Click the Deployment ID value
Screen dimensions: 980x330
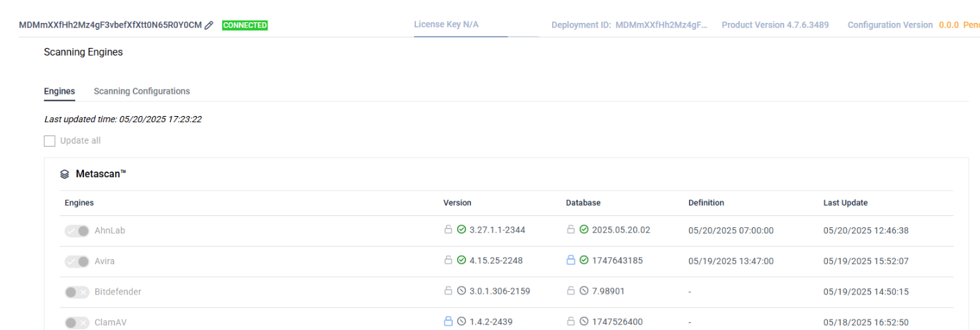point(662,25)
